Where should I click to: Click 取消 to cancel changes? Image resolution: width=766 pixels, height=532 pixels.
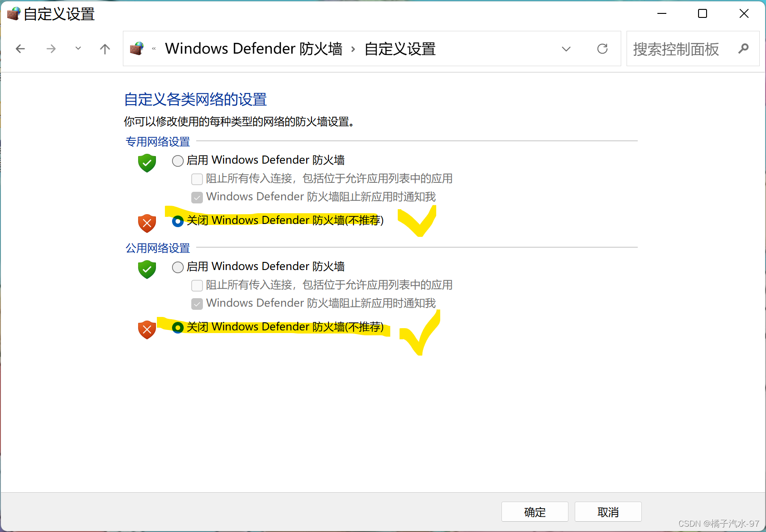[608, 512]
